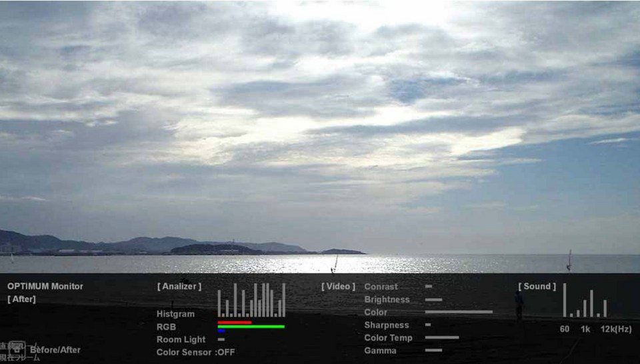Select the [Video] section header
The height and width of the screenshot is (364, 640).
(x=338, y=287)
